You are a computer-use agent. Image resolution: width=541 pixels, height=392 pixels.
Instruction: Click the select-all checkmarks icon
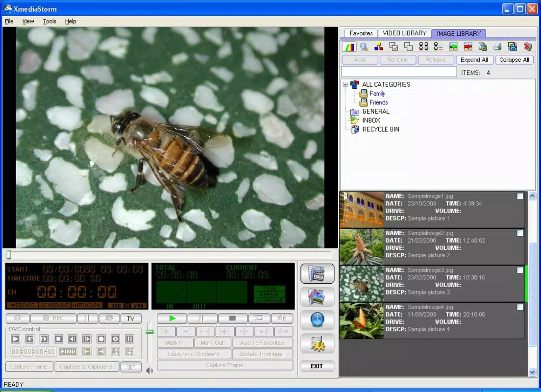point(393,47)
